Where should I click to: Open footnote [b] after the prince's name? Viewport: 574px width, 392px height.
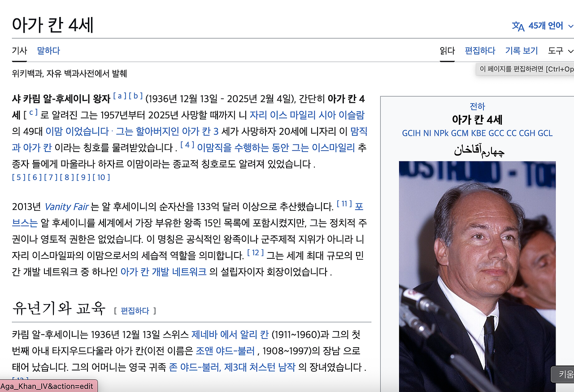tap(136, 96)
